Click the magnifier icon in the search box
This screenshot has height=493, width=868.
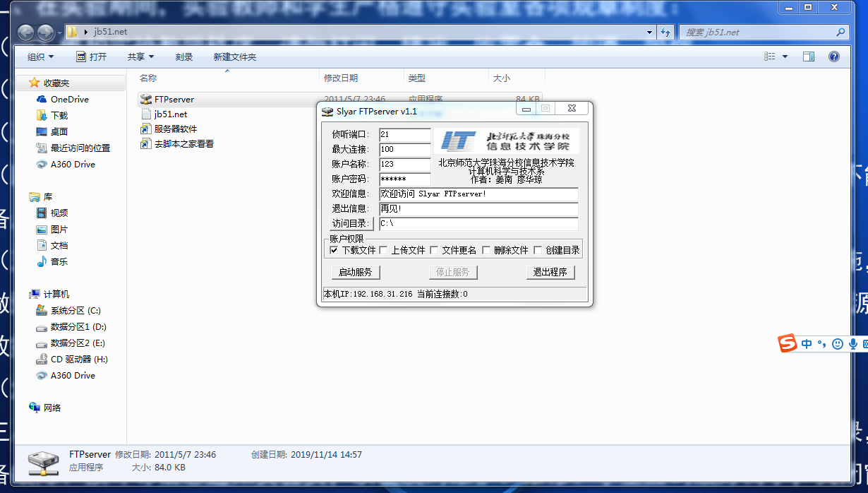840,32
